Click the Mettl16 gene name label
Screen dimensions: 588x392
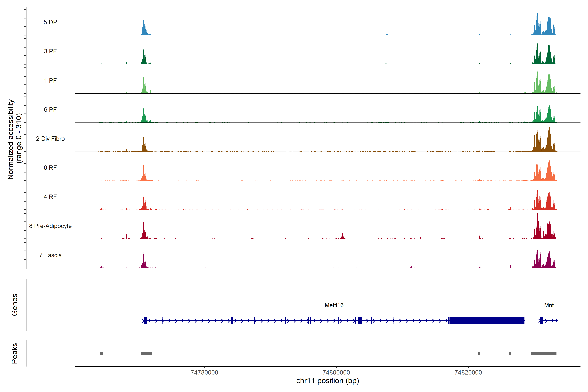point(334,305)
